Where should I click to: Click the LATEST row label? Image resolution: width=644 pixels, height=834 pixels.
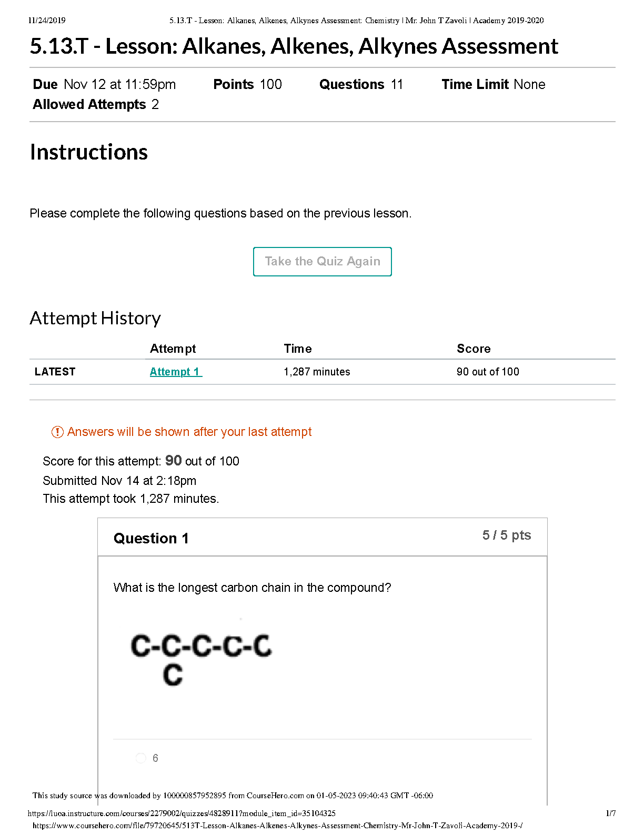coord(55,372)
